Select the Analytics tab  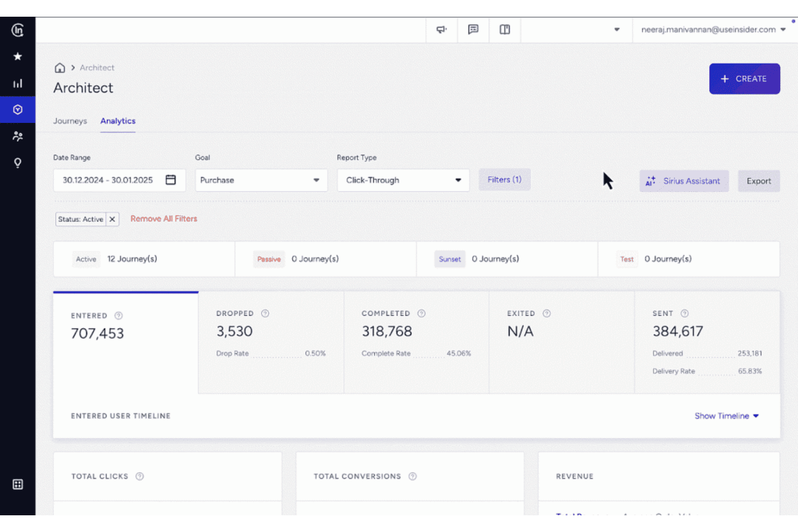tap(118, 121)
